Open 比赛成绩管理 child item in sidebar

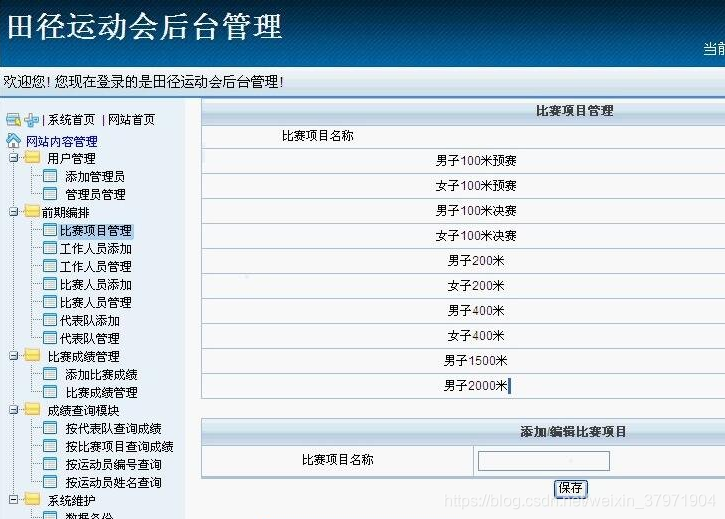(x=101, y=392)
